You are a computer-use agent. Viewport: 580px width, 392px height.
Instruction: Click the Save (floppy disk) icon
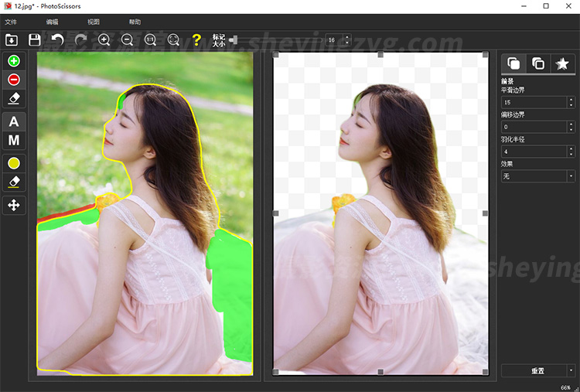[35, 39]
